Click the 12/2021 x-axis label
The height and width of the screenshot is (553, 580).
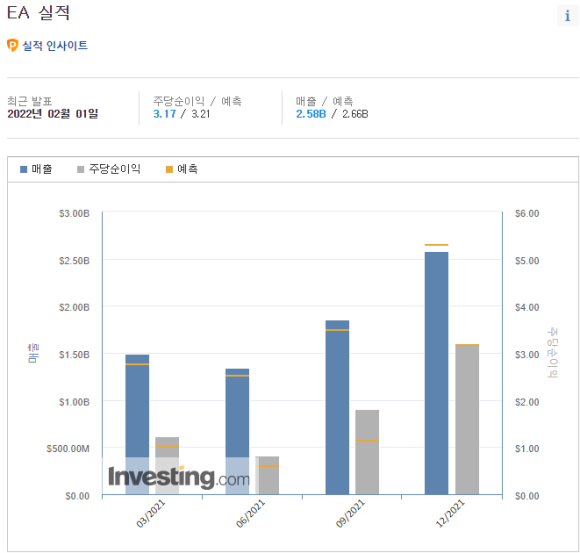[450, 513]
